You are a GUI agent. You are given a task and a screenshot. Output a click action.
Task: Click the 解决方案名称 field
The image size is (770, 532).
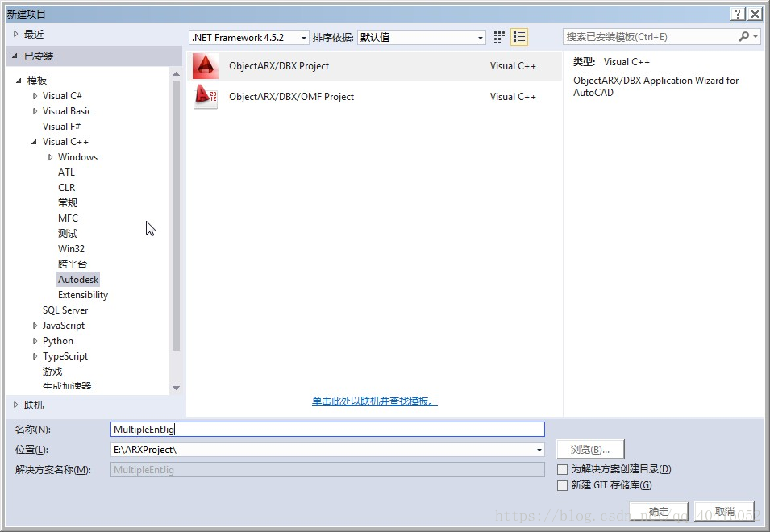pyautogui.click(x=327, y=470)
